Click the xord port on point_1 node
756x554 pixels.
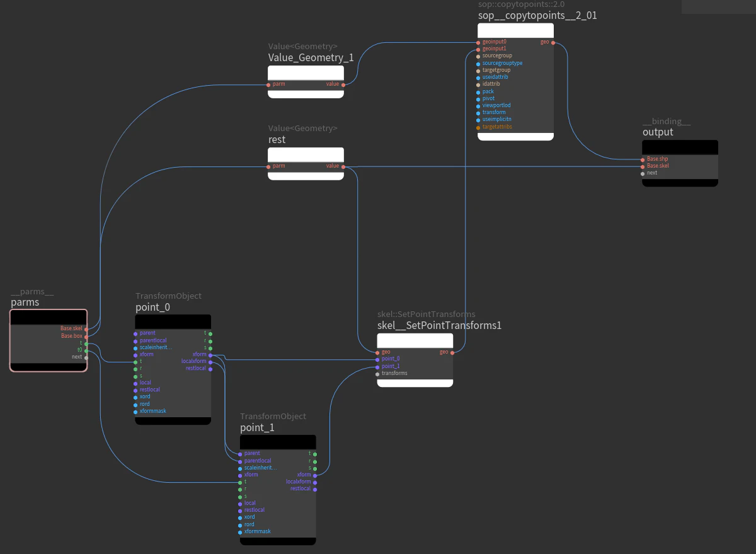click(239, 517)
